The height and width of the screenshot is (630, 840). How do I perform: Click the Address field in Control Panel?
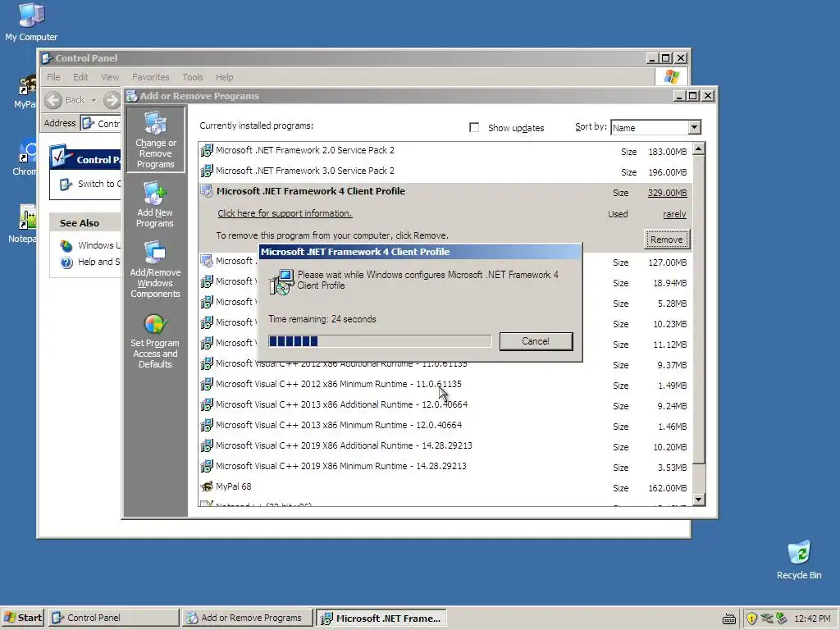(101, 123)
